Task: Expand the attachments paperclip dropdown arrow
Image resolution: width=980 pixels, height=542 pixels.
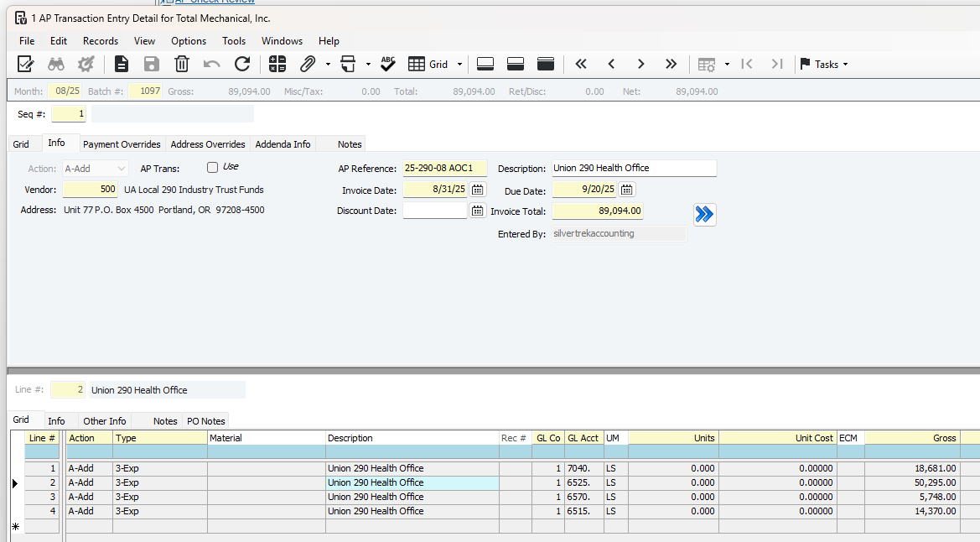Action: [328, 65]
